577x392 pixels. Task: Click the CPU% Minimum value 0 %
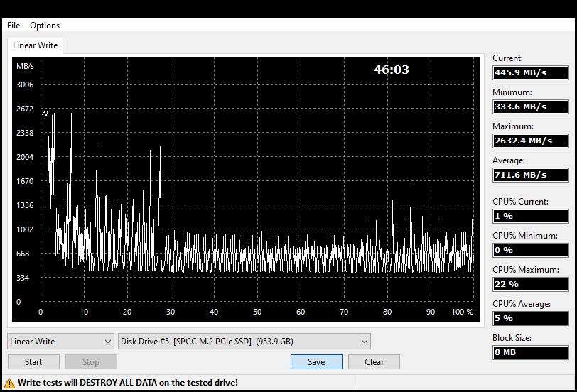point(531,250)
